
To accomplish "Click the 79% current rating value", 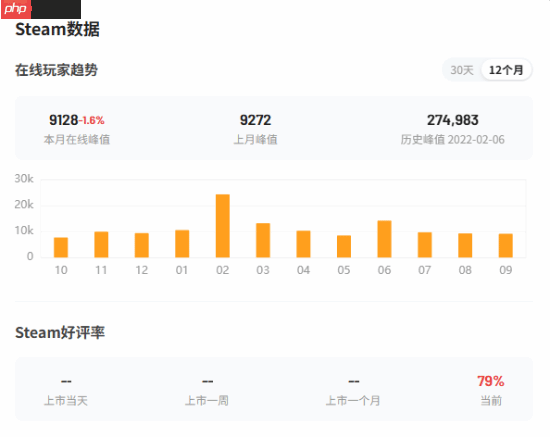I will tap(491, 381).
